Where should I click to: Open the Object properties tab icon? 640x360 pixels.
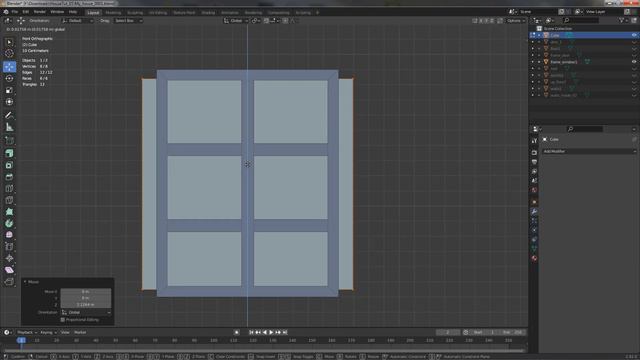coord(534,202)
